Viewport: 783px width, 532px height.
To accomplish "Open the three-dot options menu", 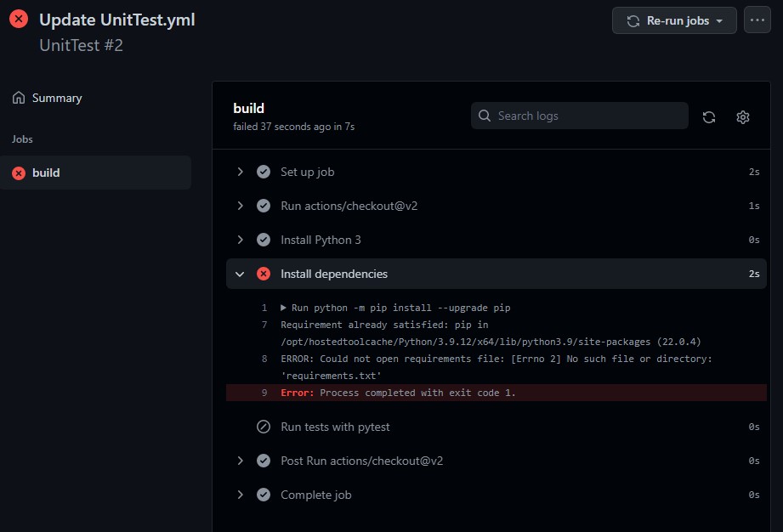I will point(757,20).
